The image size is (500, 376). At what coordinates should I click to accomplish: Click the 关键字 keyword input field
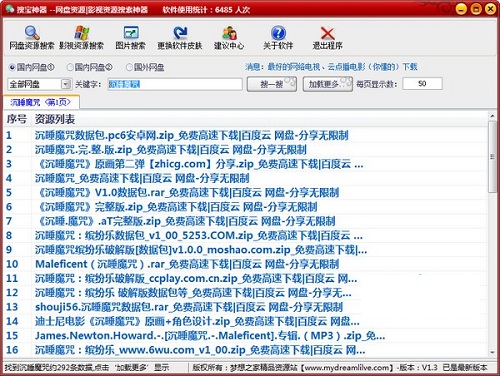(x=175, y=84)
